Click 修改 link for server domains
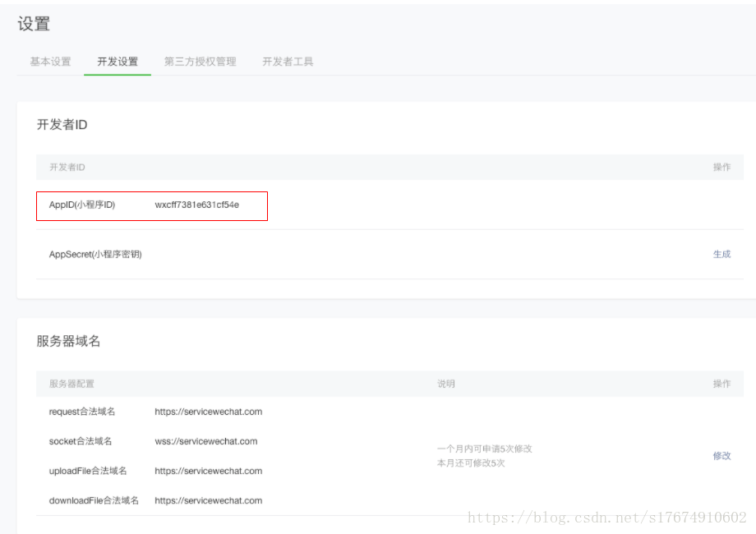The height and width of the screenshot is (534, 756). click(x=721, y=455)
